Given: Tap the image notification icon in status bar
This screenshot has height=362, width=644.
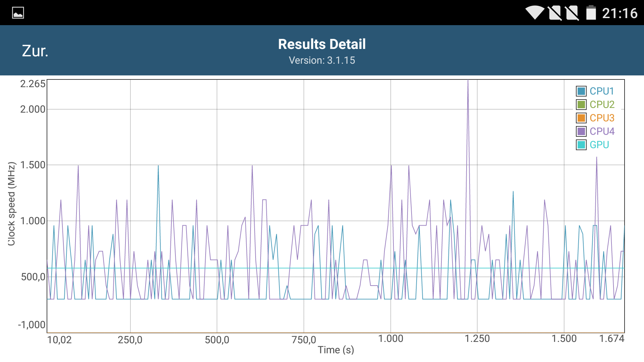Looking at the screenshot, I should coord(18,13).
